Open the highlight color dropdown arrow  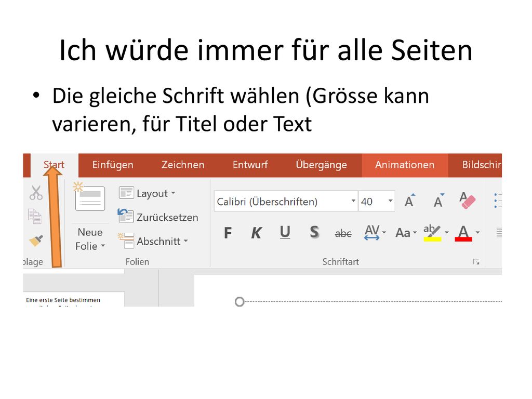pyautogui.click(x=447, y=232)
